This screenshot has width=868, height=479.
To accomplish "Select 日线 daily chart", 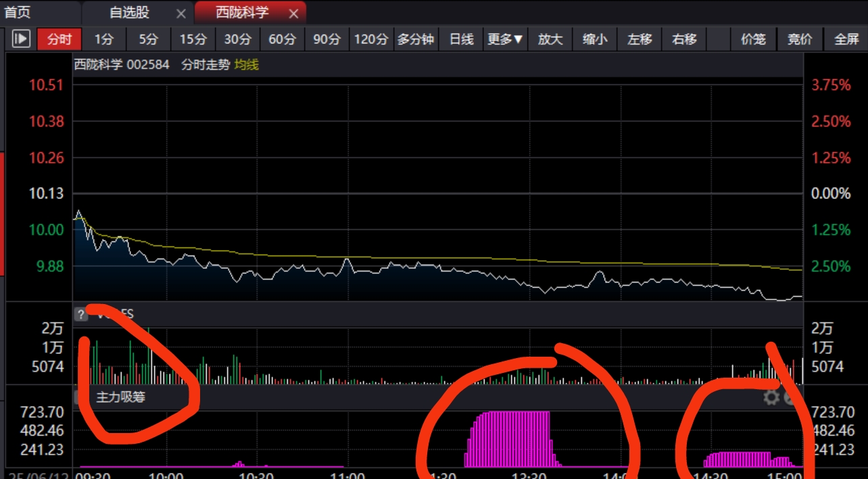I will (x=461, y=39).
